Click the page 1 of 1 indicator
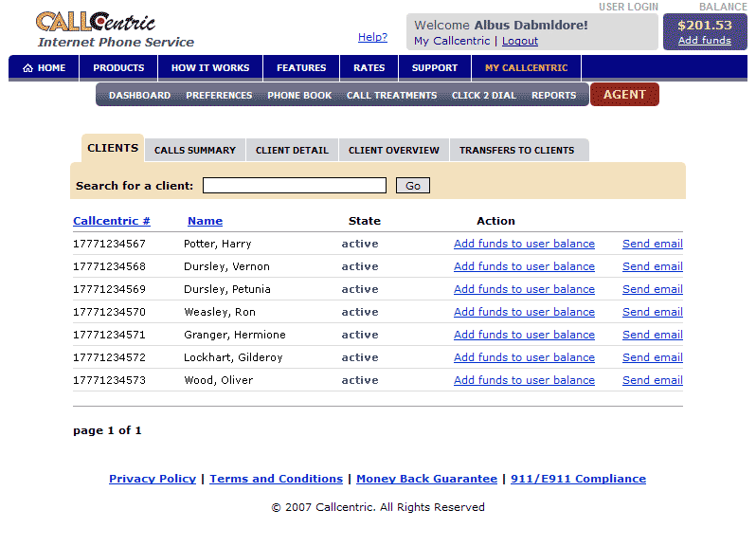The height and width of the screenshot is (546, 756). [x=107, y=430]
